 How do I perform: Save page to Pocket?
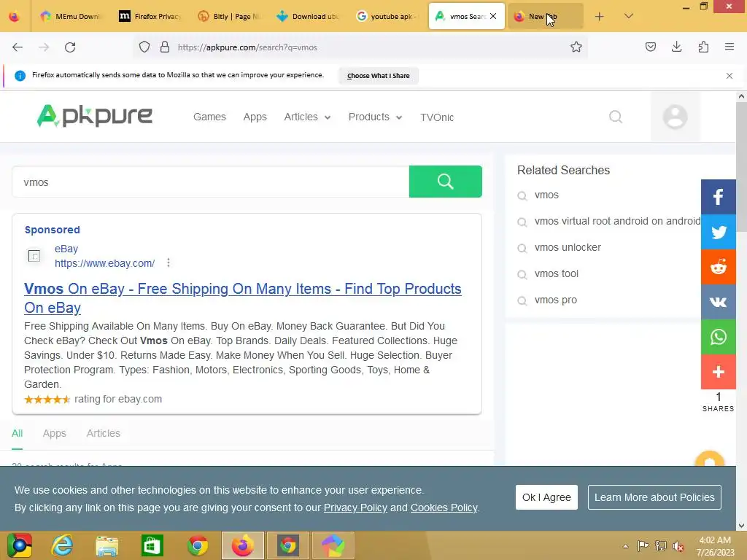pos(651,47)
